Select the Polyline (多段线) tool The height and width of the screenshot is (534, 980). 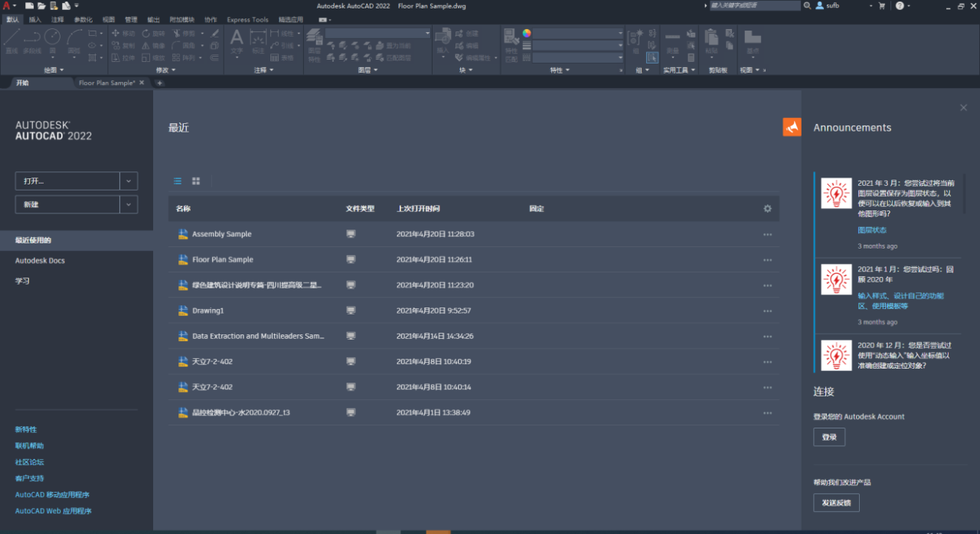click(31, 41)
